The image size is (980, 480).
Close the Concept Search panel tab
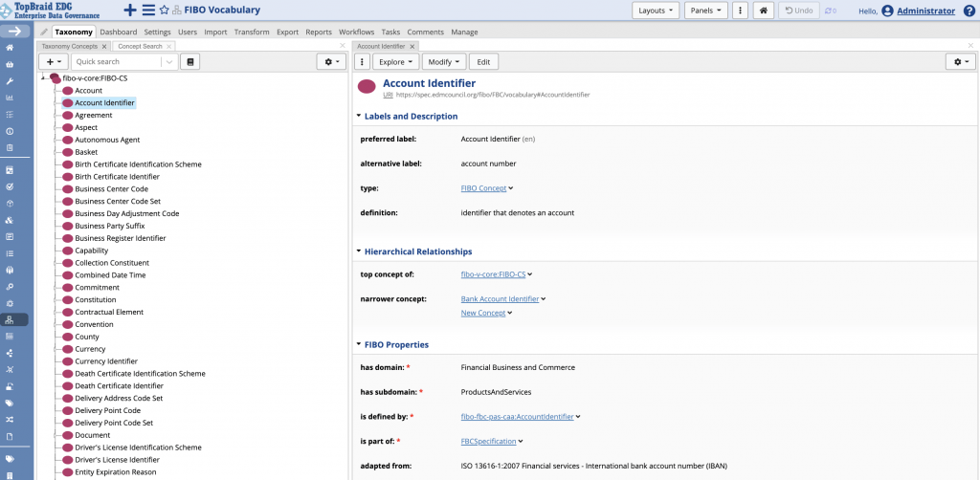coord(168,46)
